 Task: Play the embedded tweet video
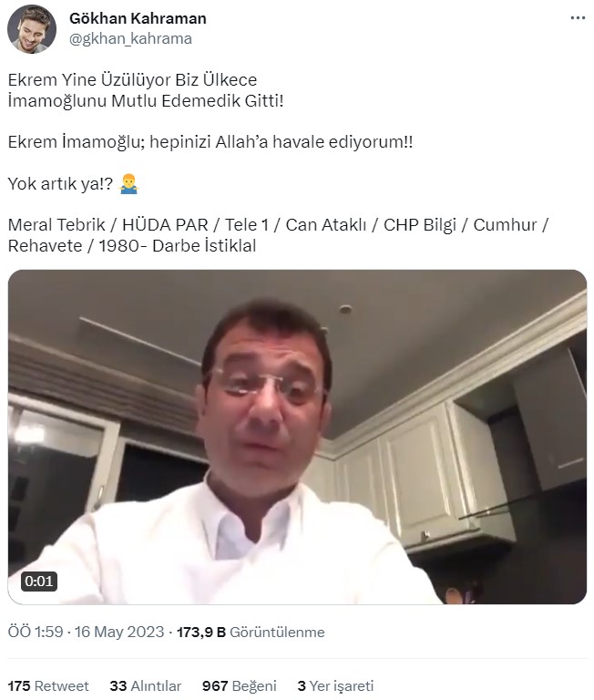tap(297, 437)
